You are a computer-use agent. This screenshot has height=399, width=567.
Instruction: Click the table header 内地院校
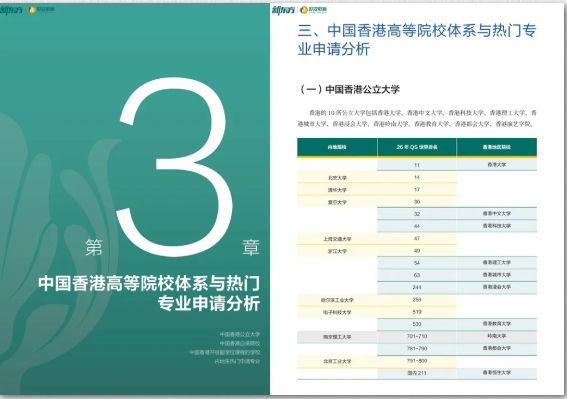(x=337, y=147)
